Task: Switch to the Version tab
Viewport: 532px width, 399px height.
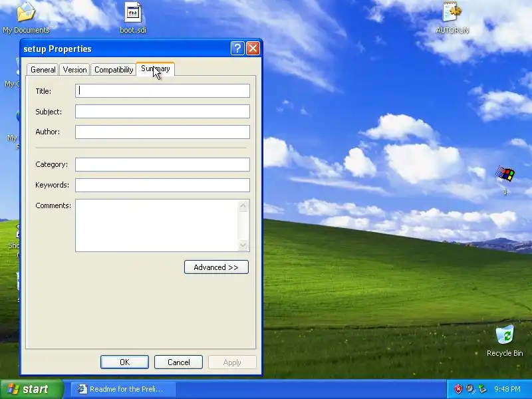Action: click(x=74, y=70)
